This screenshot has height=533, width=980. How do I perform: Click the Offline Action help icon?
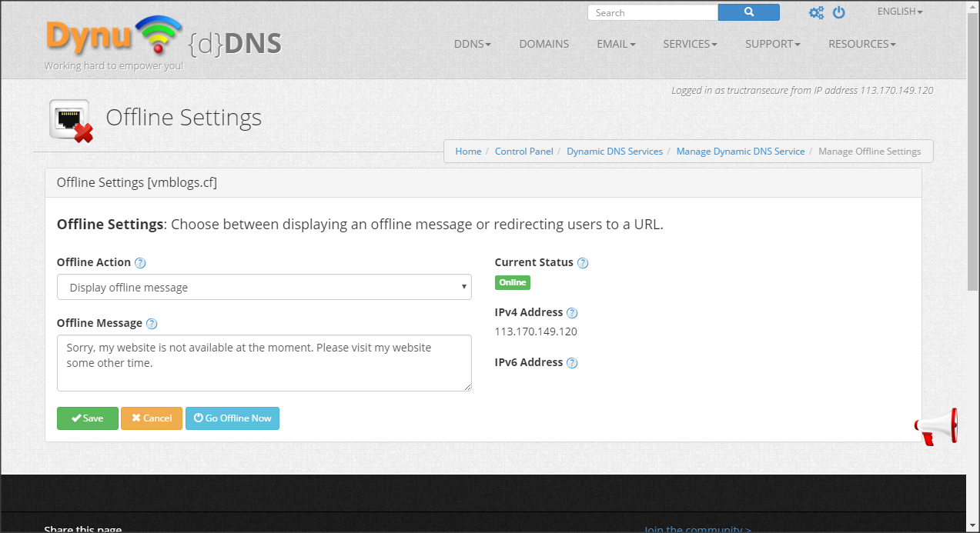point(140,263)
